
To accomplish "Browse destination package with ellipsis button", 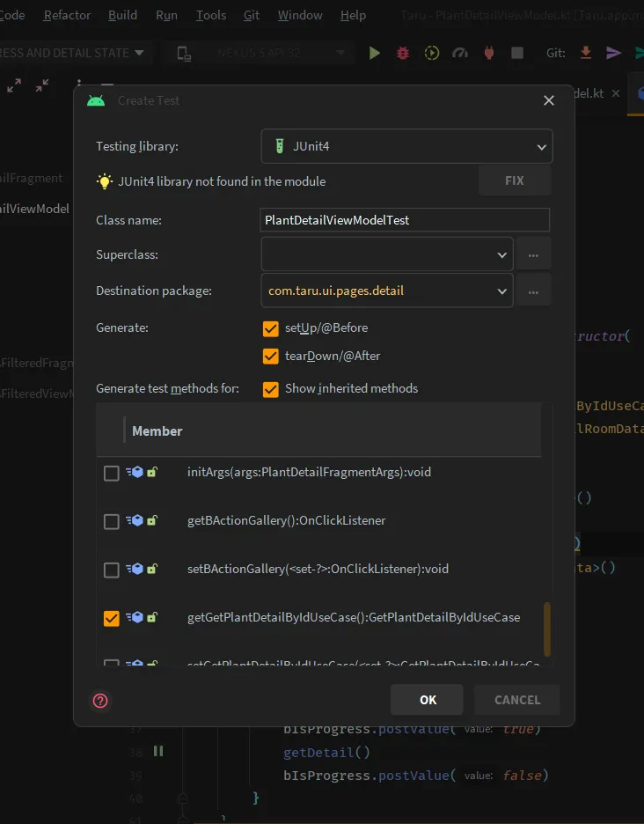I will pyautogui.click(x=533, y=291).
